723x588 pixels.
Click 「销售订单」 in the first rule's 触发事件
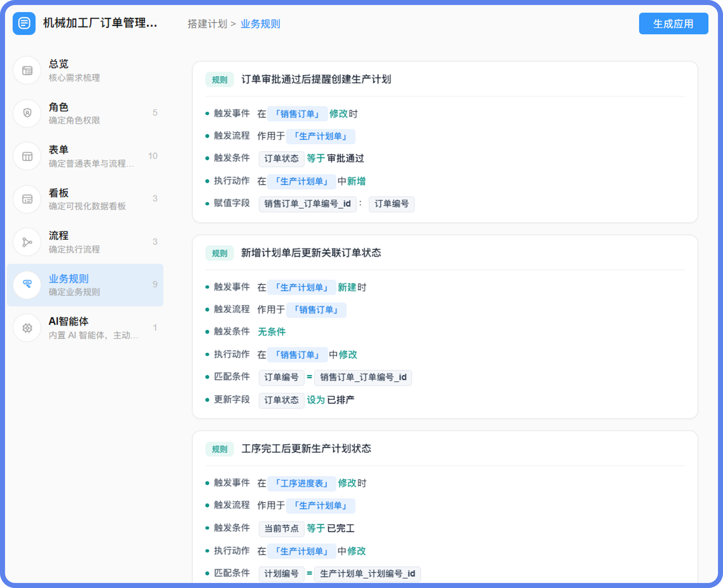coord(297,114)
